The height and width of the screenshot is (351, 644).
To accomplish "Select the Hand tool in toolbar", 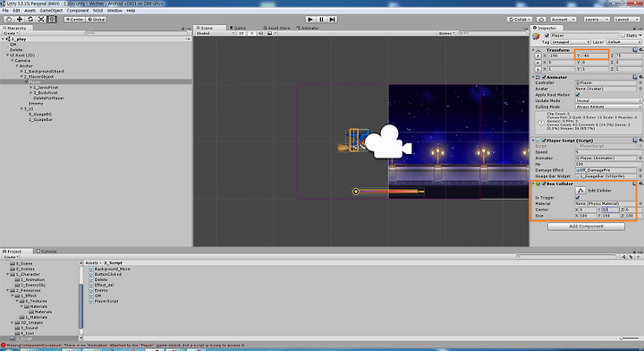I will click(9, 20).
